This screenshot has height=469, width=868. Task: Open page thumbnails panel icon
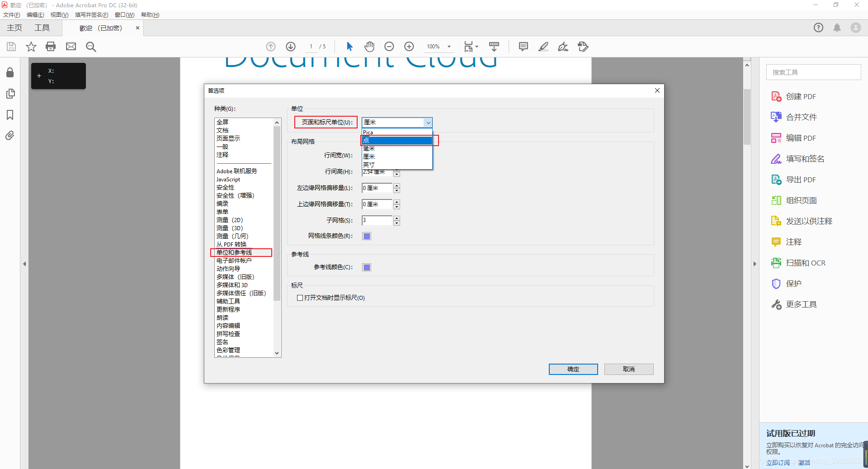coord(10,94)
